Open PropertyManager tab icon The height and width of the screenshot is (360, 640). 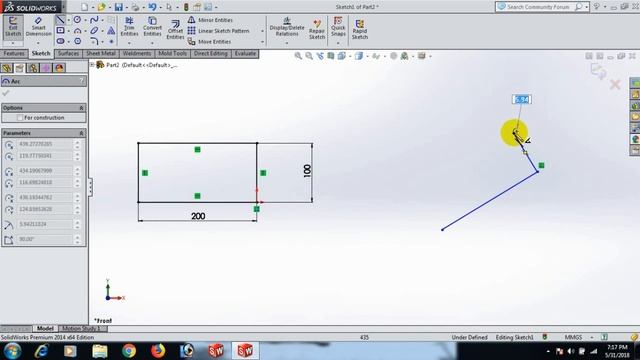point(20,68)
